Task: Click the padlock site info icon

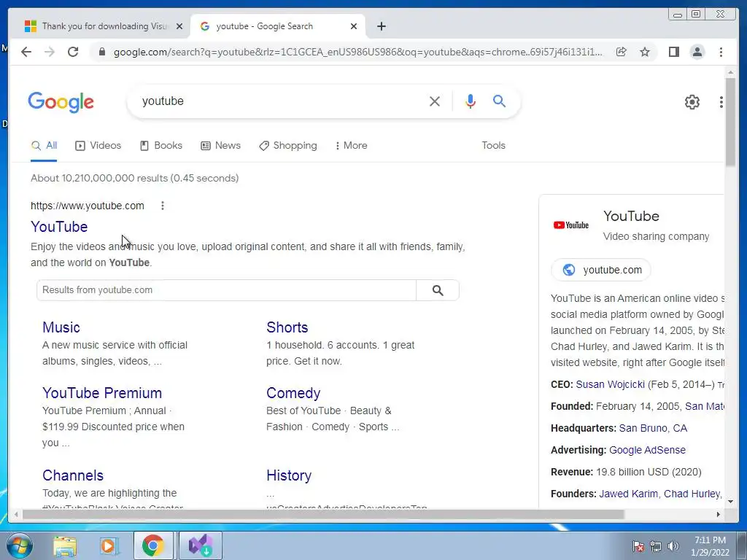Action: tap(101, 52)
